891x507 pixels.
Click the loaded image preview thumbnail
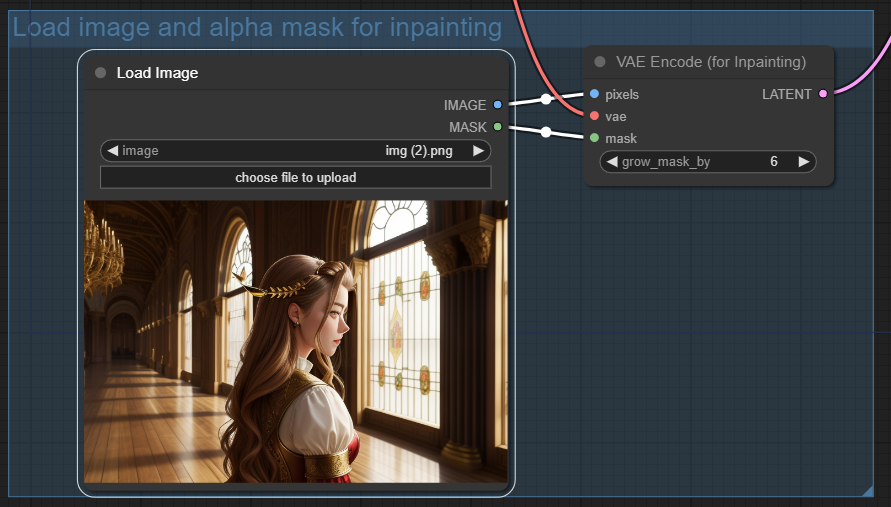pos(295,341)
